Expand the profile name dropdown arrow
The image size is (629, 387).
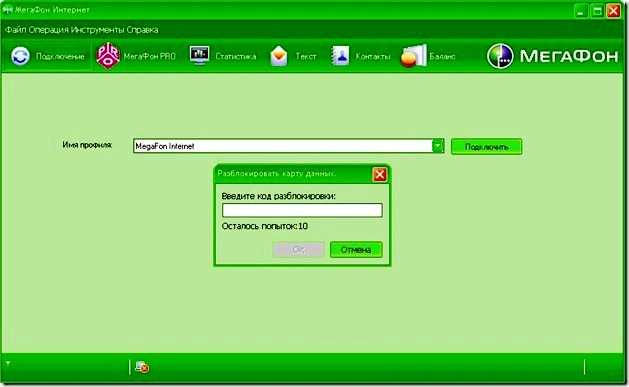click(x=438, y=146)
